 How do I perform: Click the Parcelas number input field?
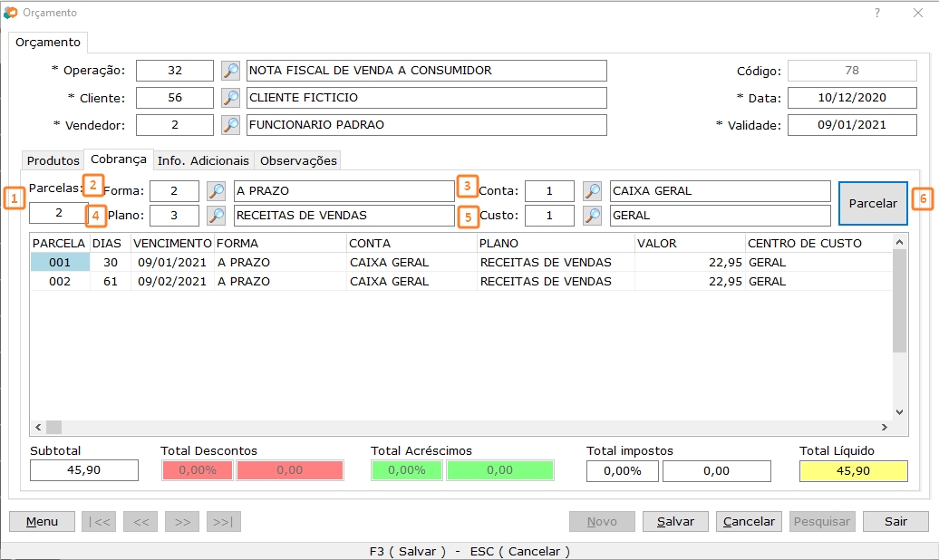(x=58, y=213)
